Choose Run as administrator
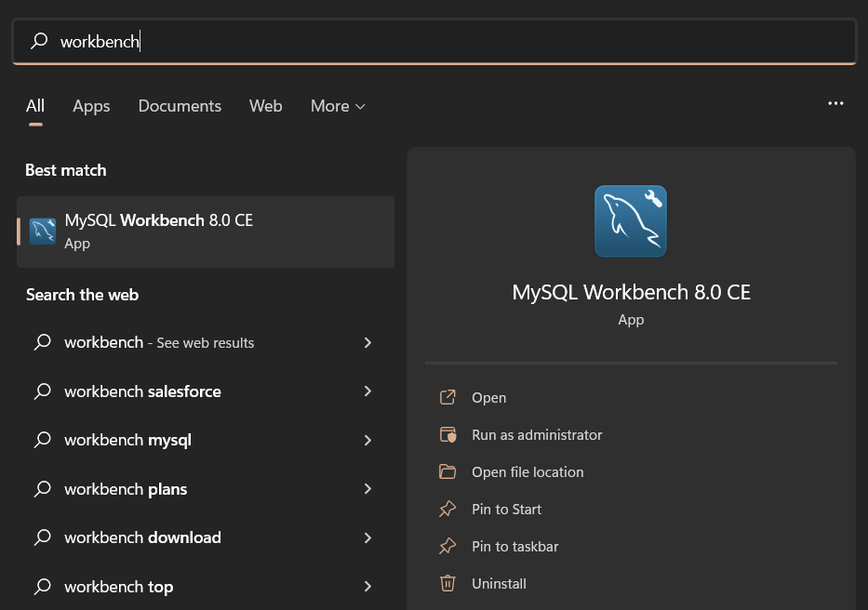Screen dimensions: 868x610 coord(537,434)
